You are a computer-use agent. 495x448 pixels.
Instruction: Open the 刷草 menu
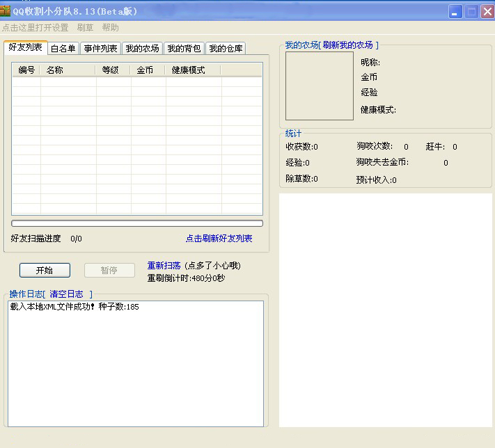(85, 28)
